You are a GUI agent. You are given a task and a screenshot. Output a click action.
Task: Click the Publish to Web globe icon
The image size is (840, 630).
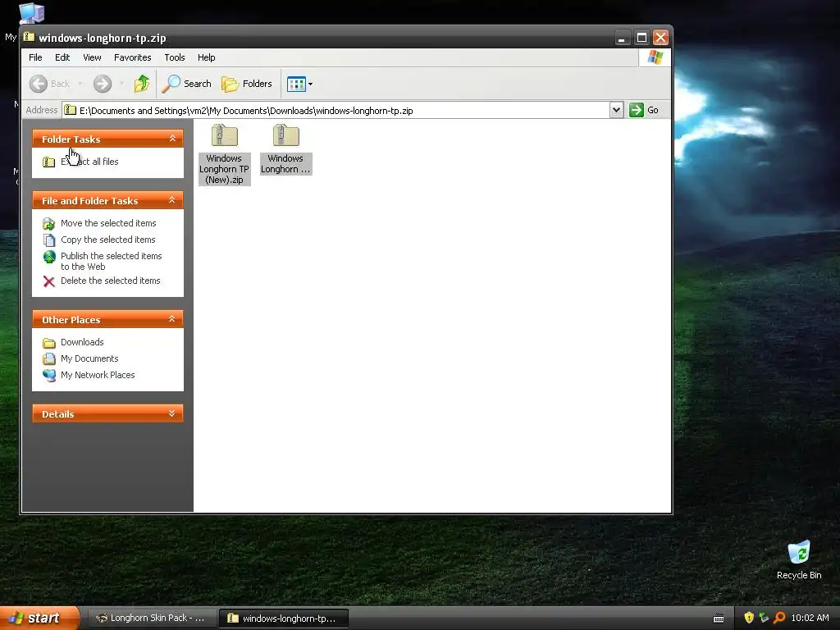pyautogui.click(x=48, y=257)
